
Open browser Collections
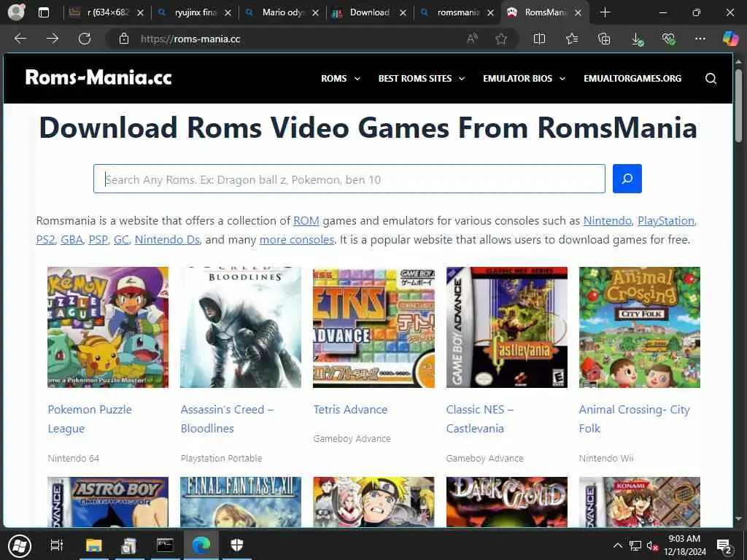603,39
